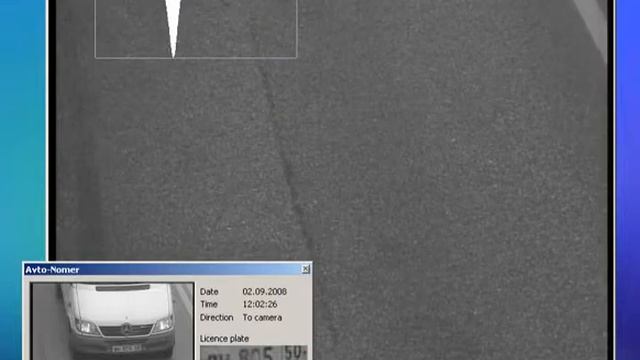This screenshot has width=640, height=360.
Task: Click the 'To camera' direction value
Action: tap(262, 317)
